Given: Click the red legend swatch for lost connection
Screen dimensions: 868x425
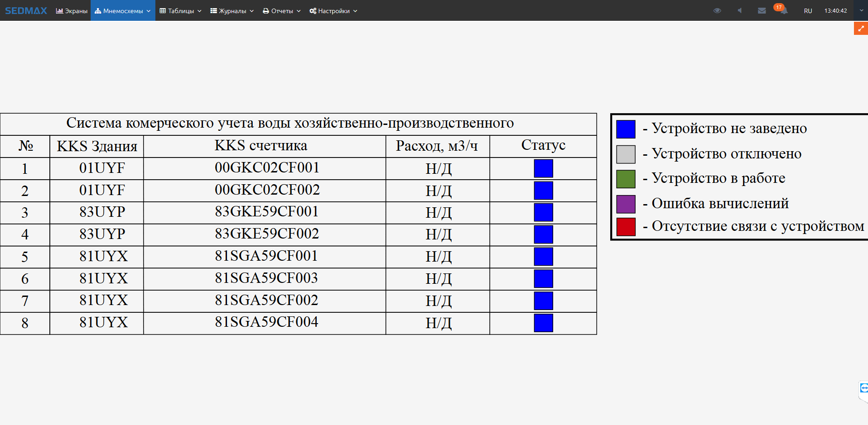Looking at the screenshot, I should click(x=626, y=227).
